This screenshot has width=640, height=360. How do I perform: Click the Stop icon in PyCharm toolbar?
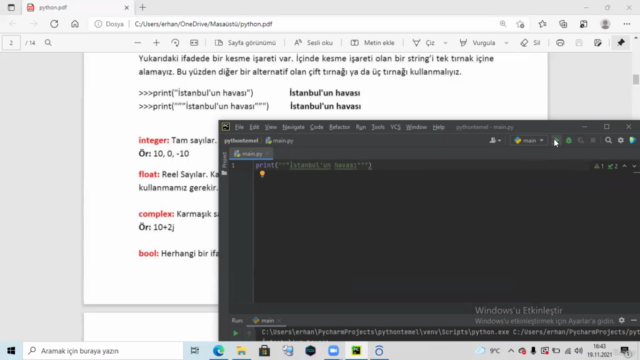593,140
